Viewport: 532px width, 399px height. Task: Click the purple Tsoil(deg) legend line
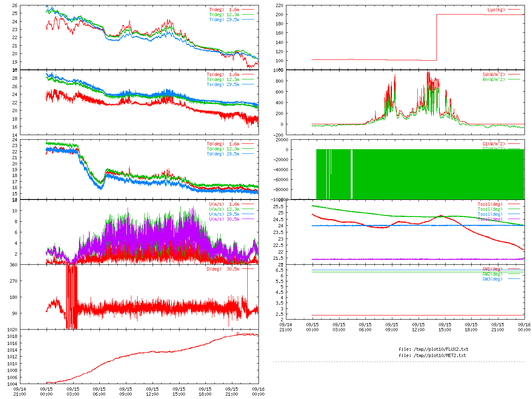[x=514, y=219]
